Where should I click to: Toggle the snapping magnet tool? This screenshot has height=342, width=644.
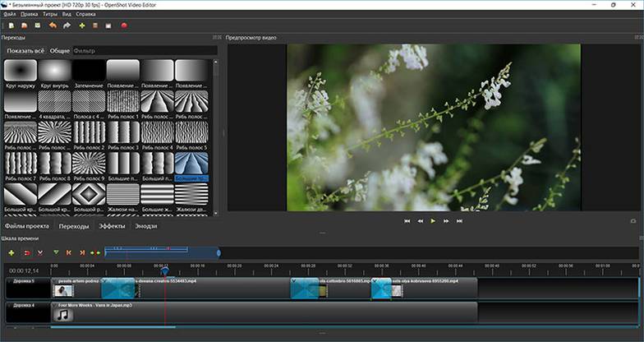pyautogui.click(x=27, y=253)
